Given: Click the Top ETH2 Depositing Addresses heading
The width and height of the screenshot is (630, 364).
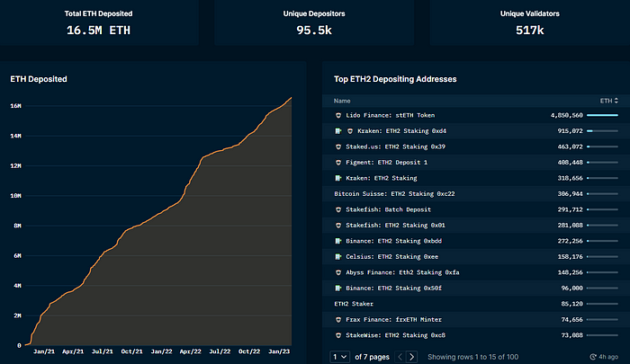Looking at the screenshot, I should [x=395, y=79].
